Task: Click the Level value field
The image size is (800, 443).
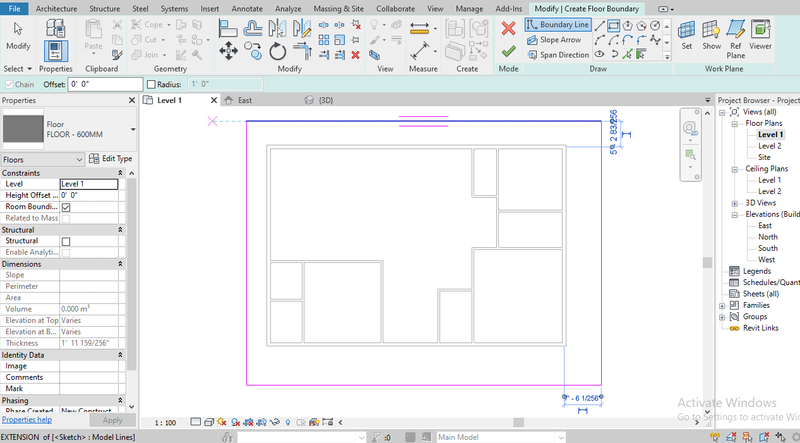Action: click(x=89, y=184)
